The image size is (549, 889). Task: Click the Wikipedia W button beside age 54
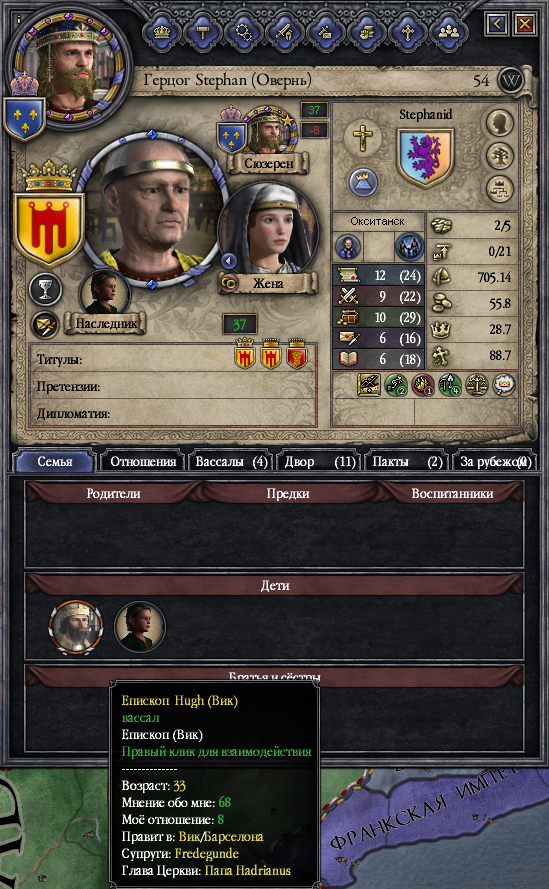(510, 81)
